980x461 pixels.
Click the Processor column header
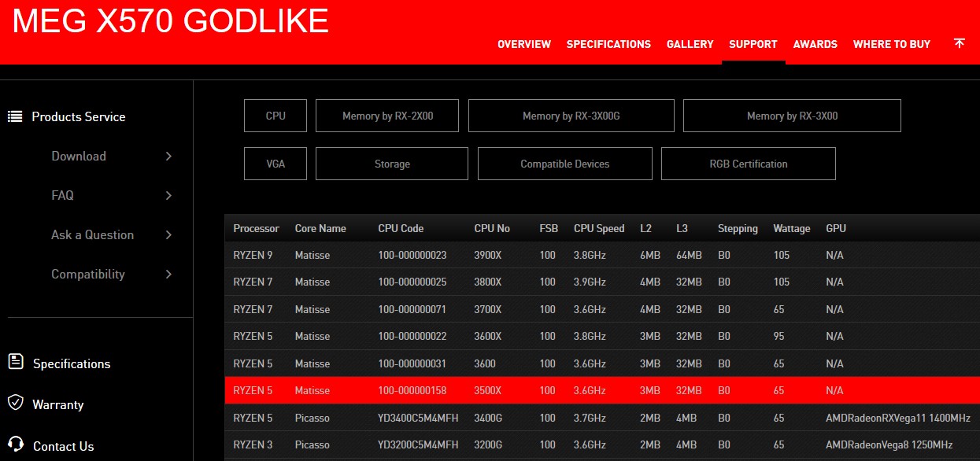click(257, 228)
